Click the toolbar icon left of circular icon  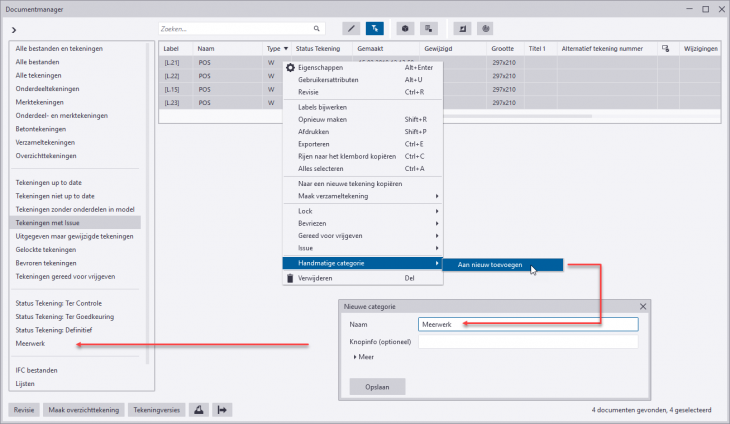[463, 29]
